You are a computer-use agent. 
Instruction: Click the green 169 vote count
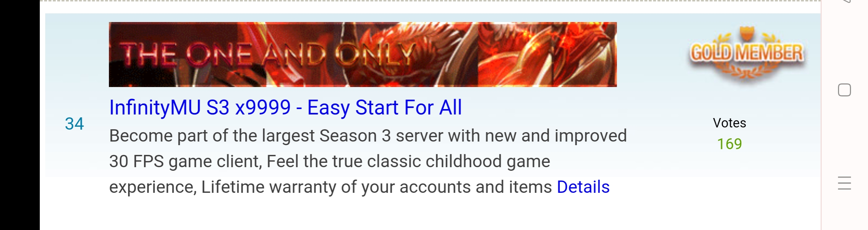tap(729, 144)
